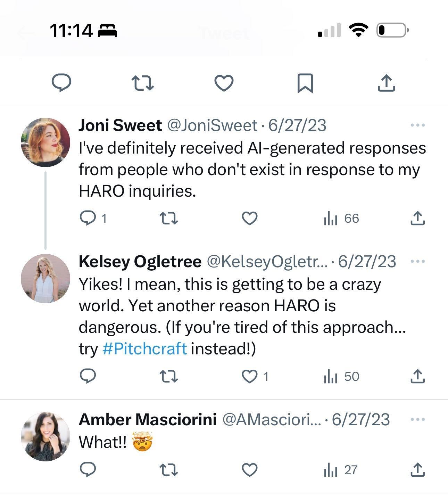
Task: Tap share icon in top action row
Action: pos(386,83)
